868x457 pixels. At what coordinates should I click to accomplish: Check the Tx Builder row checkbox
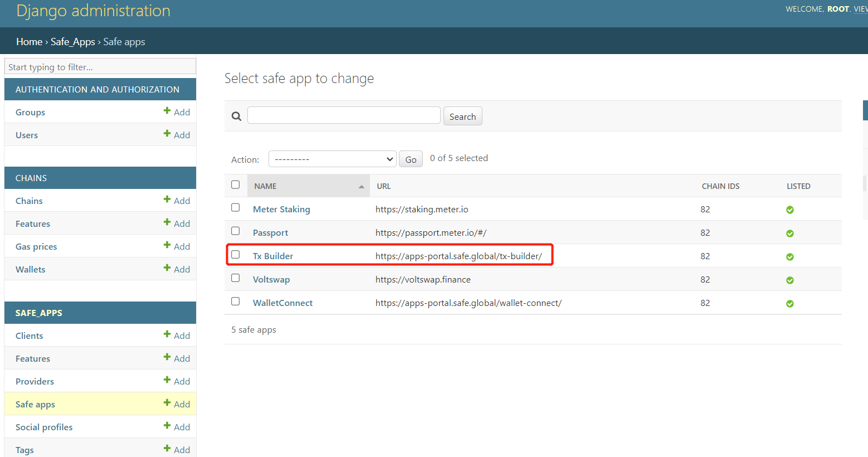pos(235,254)
